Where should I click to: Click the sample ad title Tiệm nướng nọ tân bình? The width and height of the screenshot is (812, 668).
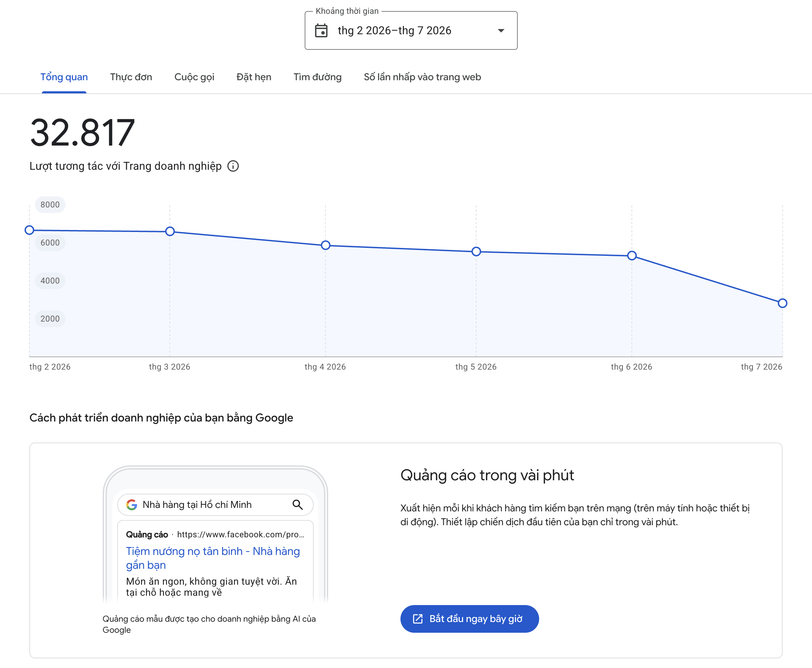[x=213, y=558]
